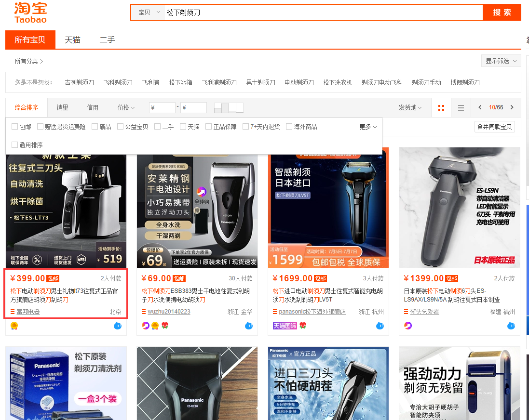Viewport: 529px width, 420px height.
Task: Click shop icon before 街头乞爱者
Action: pos(406,312)
